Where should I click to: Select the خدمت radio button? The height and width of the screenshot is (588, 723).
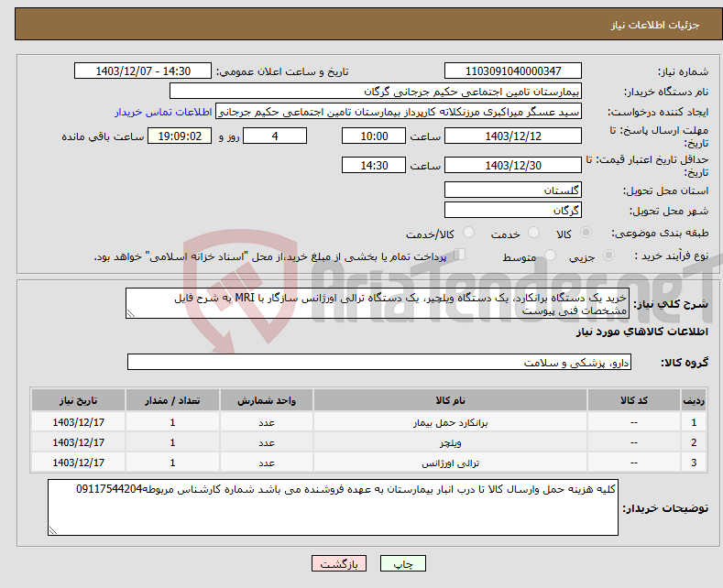[x=533, y=233]
